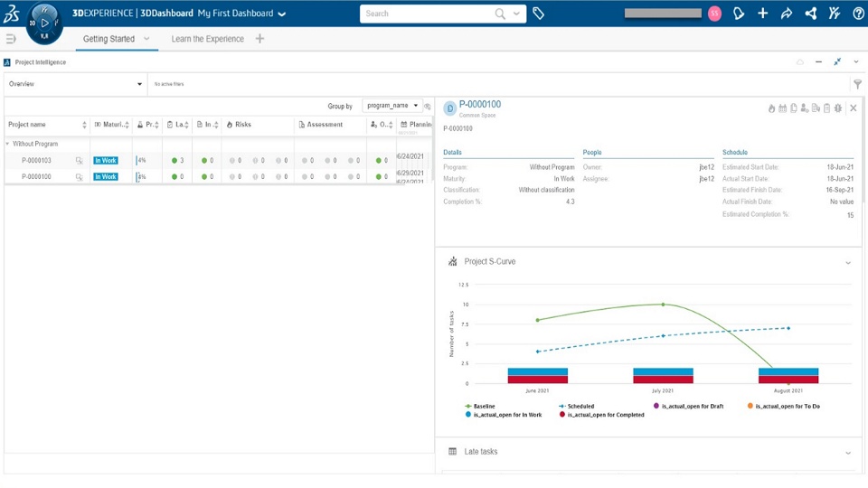Viewport: 868px width, 488px height.
Task: Open the Overview view dropdown
Action: coord(76,84)
